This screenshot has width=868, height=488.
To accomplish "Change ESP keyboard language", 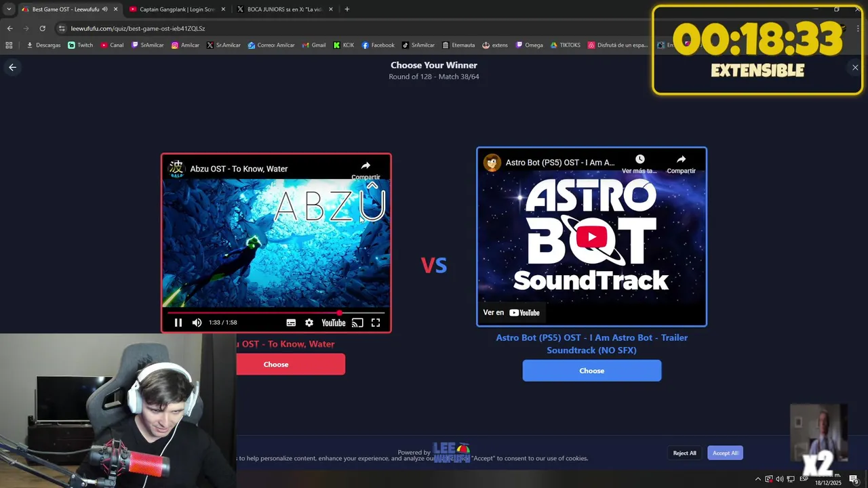I will 804,479.
